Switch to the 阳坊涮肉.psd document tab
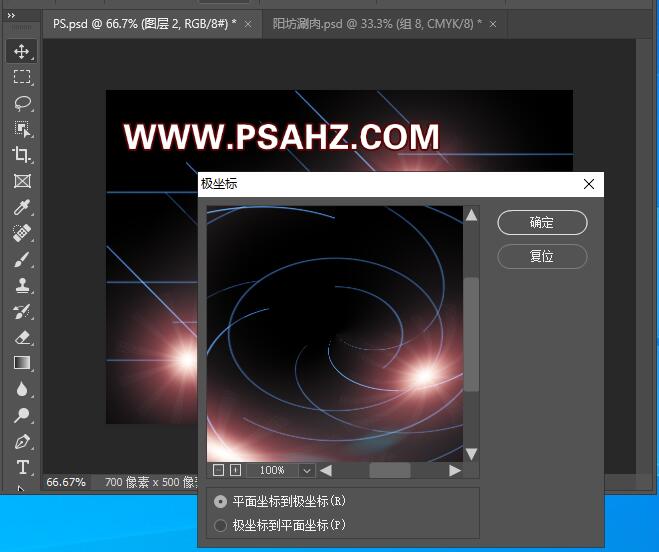The image size is (659, 552). (377, 24)
